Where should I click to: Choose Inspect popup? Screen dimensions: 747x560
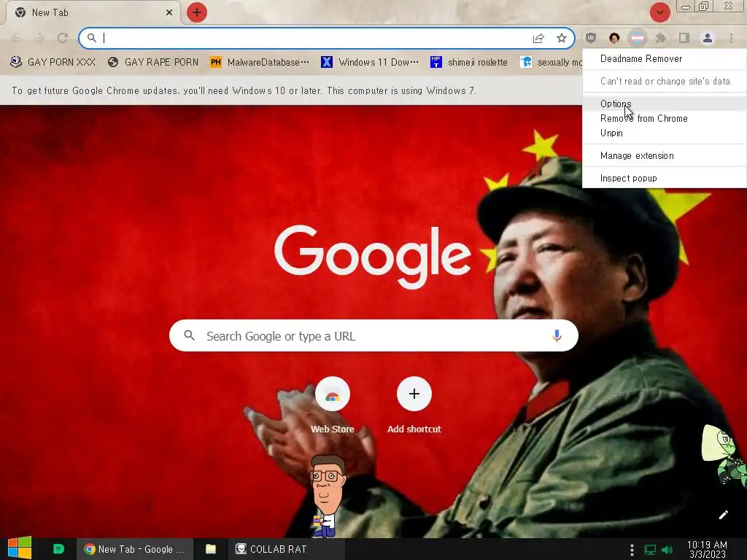pyautogui.click(x=664, y=178)
